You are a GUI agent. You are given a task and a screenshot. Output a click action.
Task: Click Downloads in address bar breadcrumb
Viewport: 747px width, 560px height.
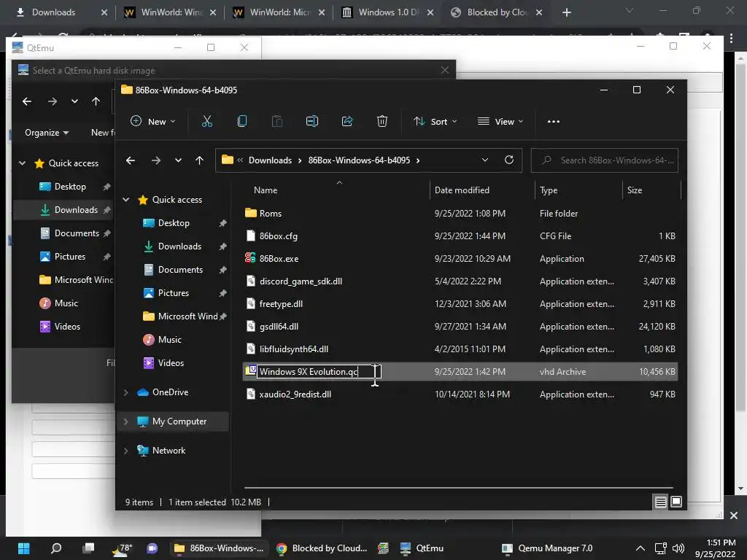tap(270, 160)
